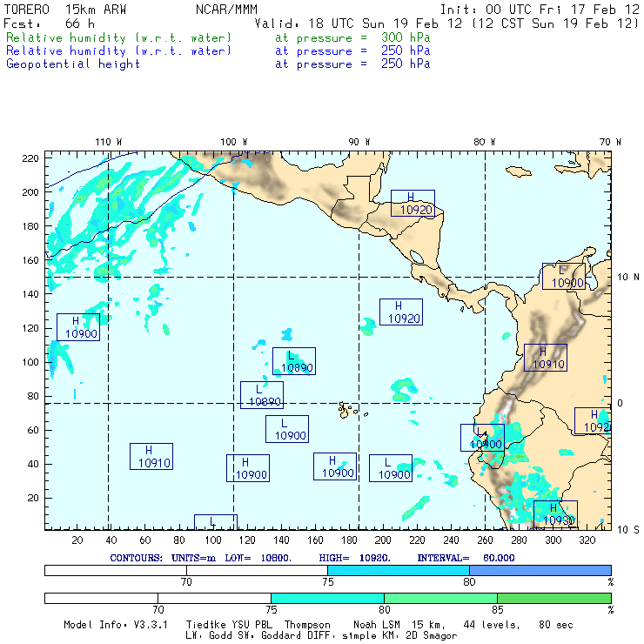This screenshot has height=644, width=644.
Task: Click the dark green 85% swatch on lower colorbar
Action: pyautogui.click(x=553, y=599)
